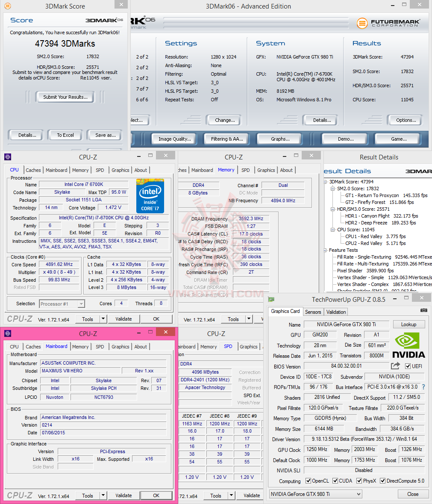Open Graphics tab in pink Mainboard CPU-Z window

pyautogui.click(x=120, y=347)
